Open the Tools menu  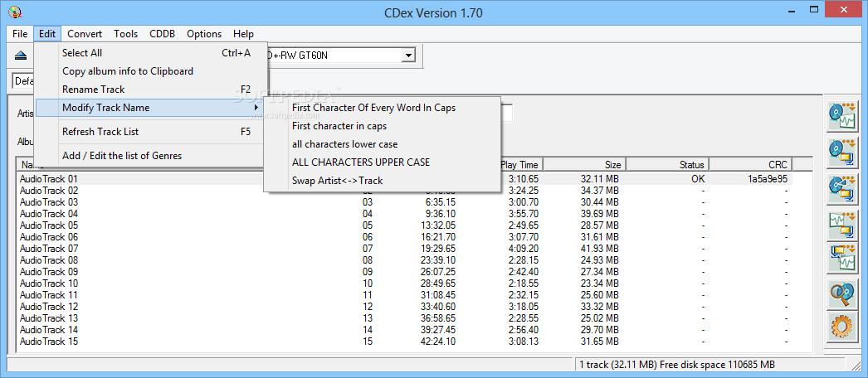pyautogui.click(x=125, y=34)
